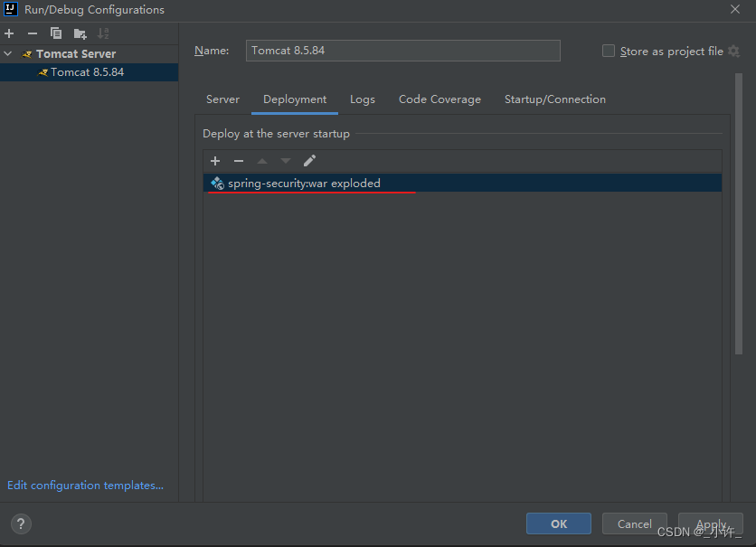
Task: Open help with the question mark button
Action: click(21, 523)
